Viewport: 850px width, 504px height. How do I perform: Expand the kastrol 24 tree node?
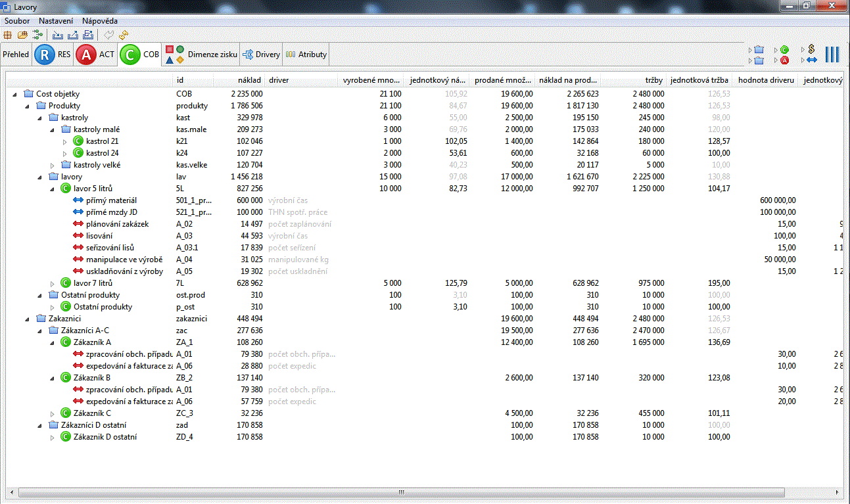coord(65,153)
